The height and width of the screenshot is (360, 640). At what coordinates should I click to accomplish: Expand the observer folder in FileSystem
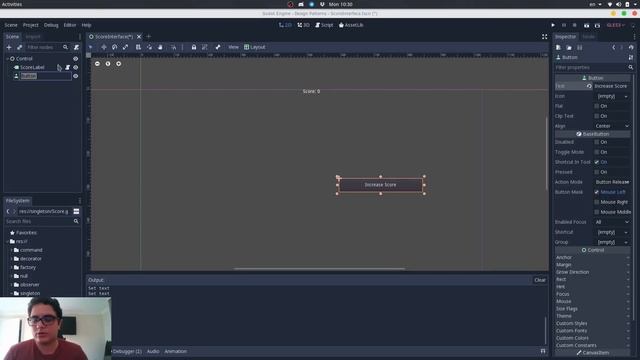[11, 285]
